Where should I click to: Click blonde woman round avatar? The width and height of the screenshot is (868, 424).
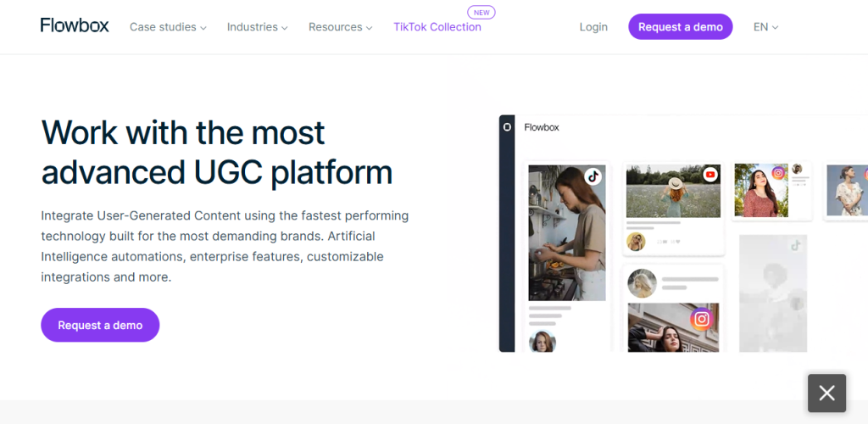click(x=643, y=283)
